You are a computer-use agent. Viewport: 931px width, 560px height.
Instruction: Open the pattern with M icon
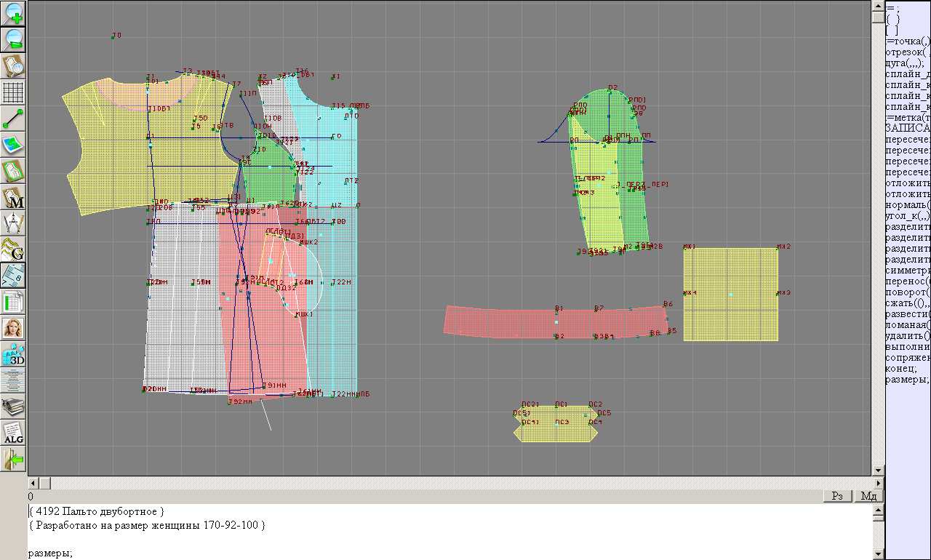coord(14,197)
